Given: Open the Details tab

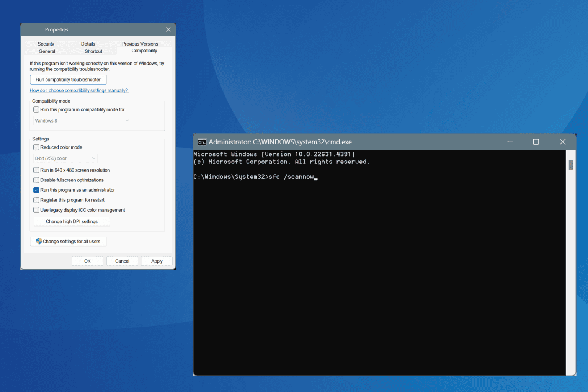Looking at the screenshot, I should point(88,44).
